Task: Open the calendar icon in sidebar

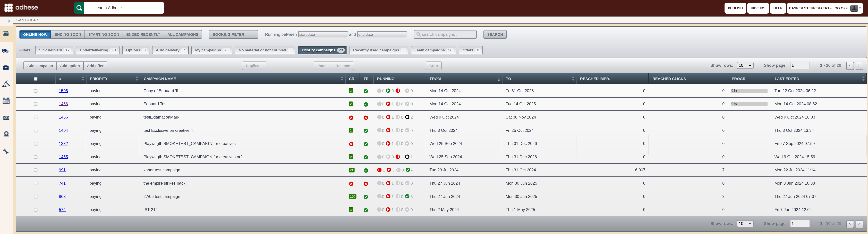Action: pos(6,101)
